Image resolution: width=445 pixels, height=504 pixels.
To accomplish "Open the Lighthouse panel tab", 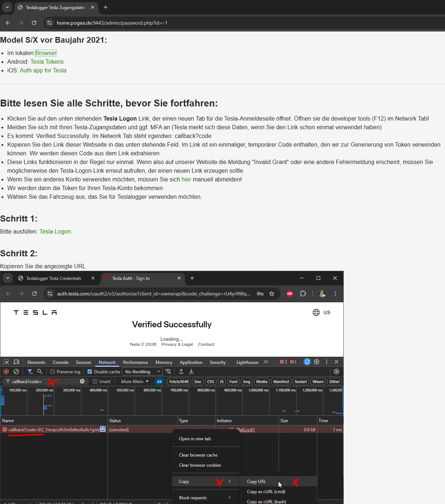I will [x=247, y=362].
